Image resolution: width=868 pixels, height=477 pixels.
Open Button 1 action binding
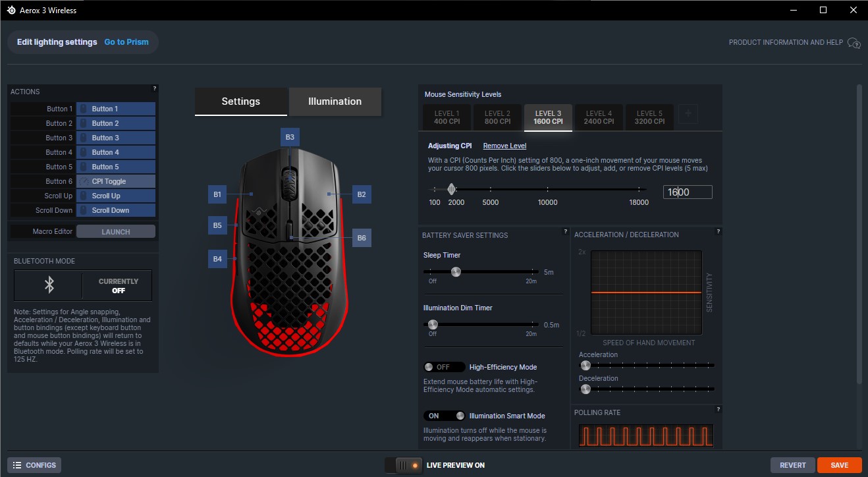[x=116, y=109]
